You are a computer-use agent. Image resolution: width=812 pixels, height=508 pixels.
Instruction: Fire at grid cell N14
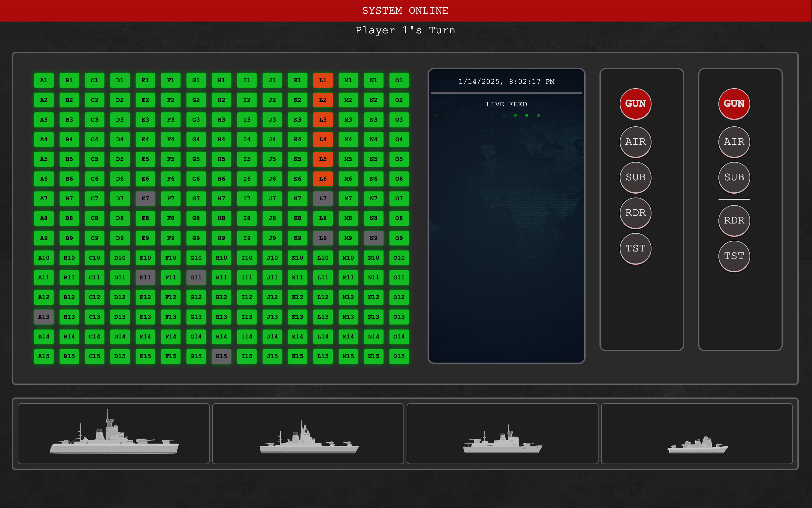373,337
